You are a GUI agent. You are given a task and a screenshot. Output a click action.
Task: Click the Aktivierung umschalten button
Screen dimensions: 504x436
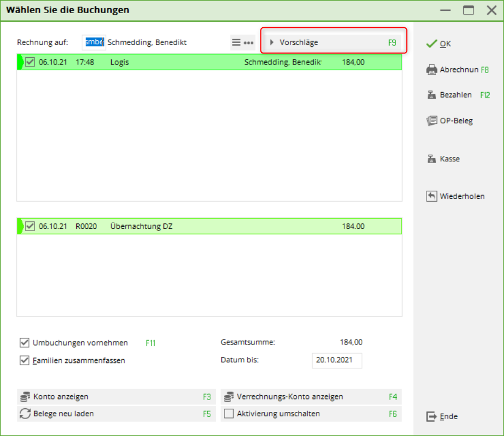(311, 414)
